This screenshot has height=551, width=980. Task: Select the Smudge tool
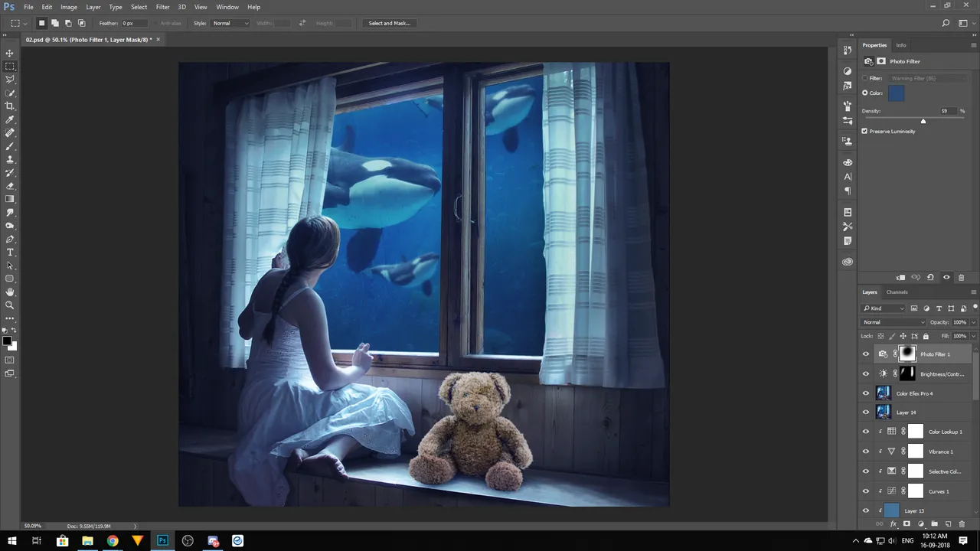[x=10, y=212]
